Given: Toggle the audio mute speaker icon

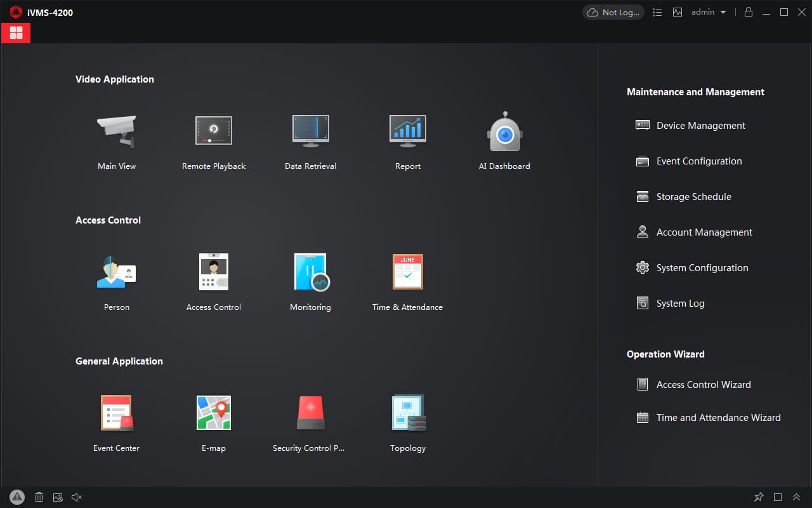Looking at the screenshot, I should coord(77,497).
